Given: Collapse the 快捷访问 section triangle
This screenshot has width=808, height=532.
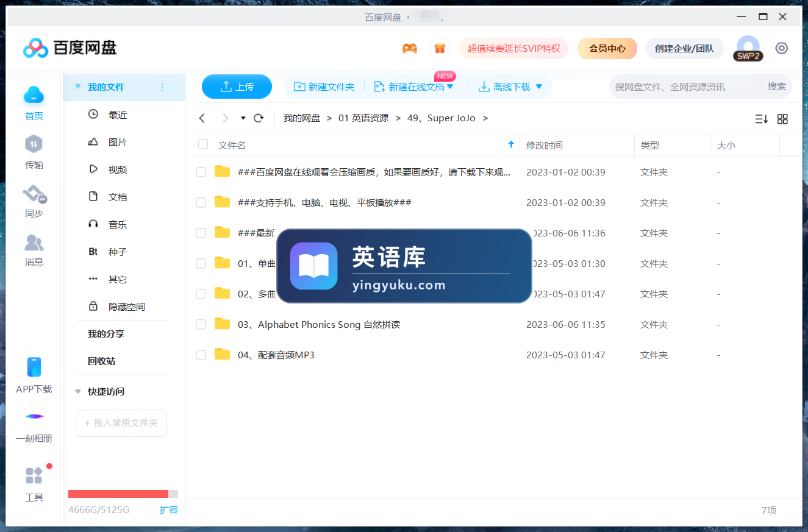Looking at the screenshot, I should [77, 391].
